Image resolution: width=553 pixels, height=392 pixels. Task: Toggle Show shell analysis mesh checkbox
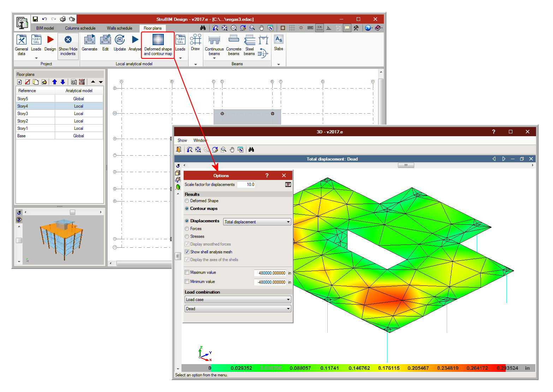(187, 252)
